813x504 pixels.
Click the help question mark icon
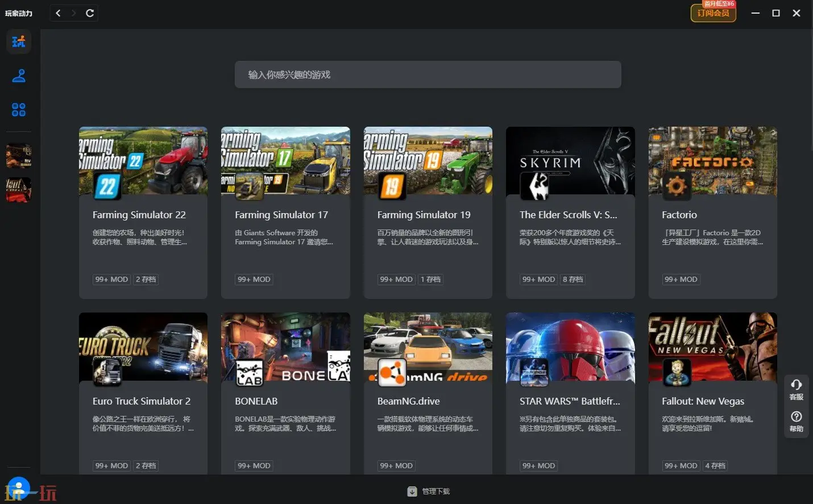796,421
